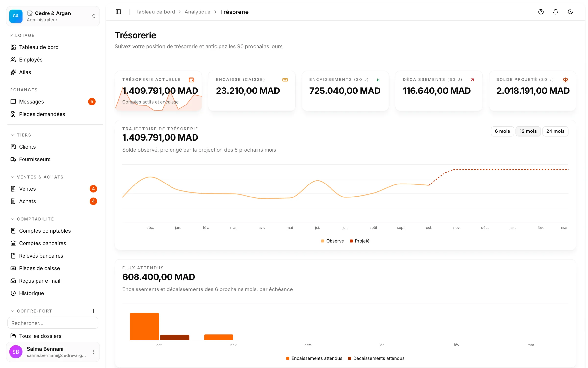Click the Atlas sparkle icon

click(x=13, y=72)
